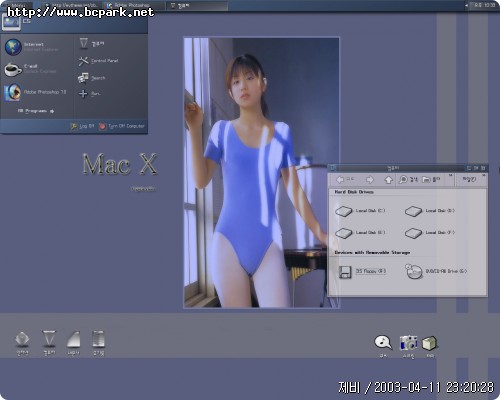Click the wallpaper photo on desktop
Image resolution: width=500 pixels, height=400 pixels.
point(262,172)
